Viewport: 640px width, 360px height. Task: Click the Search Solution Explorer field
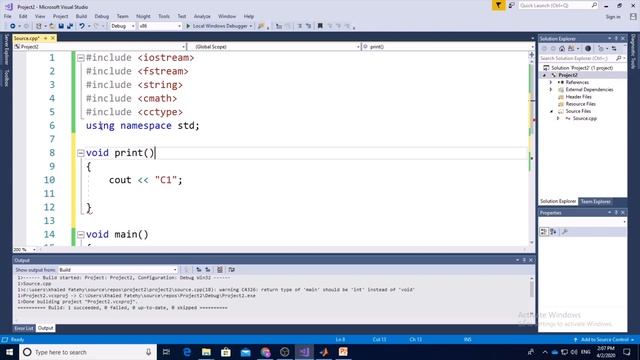click(582, 58)
